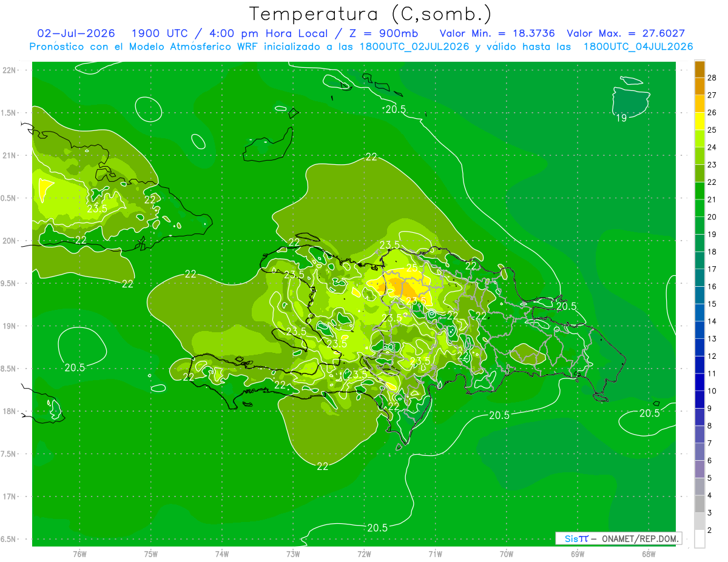Viewport: 728px width, 562px height.
Task: Pick the lime swatch between 24 and 25
Action: pyautogui.click(x=699, y=139)
